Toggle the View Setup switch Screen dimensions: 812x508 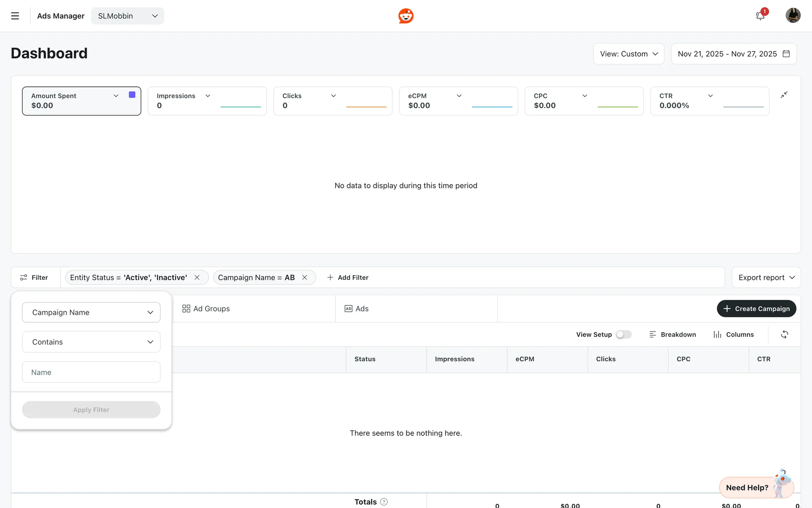[x=623, y=334]
